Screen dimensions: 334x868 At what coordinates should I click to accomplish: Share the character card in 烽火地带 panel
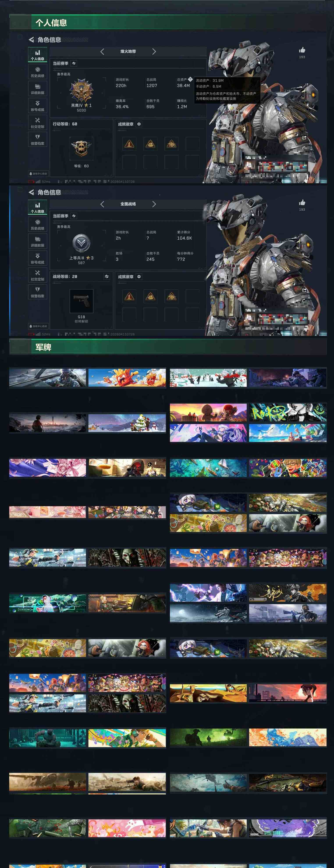(304, 137)
